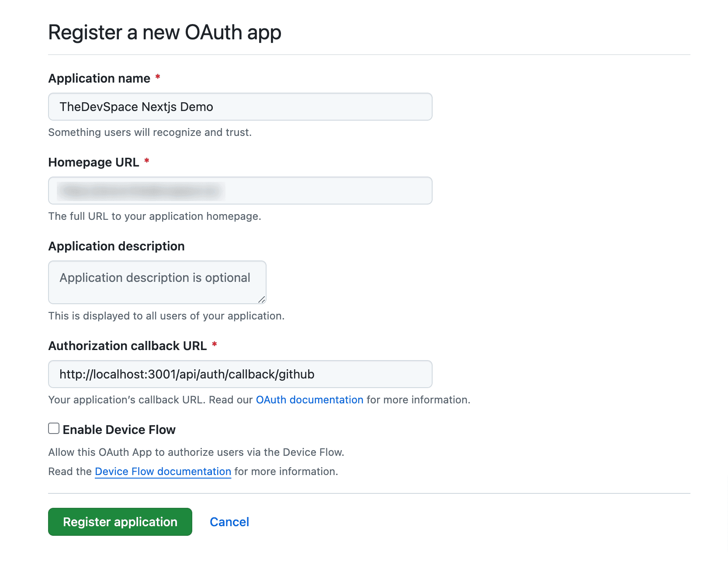
Task: Cancel the OAuth app registration
Action: [229, 521]
